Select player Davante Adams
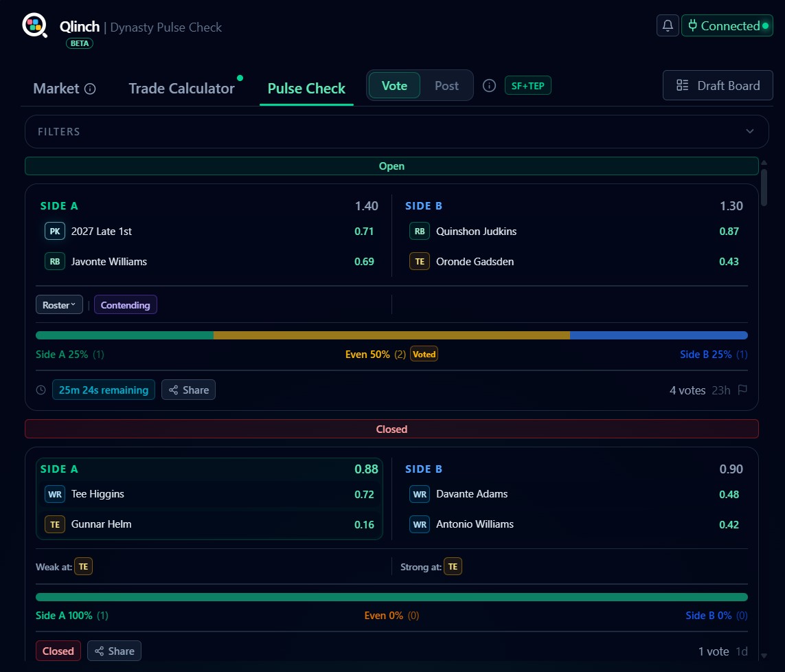This screenshot has height=672, width=785. [472, 494]
